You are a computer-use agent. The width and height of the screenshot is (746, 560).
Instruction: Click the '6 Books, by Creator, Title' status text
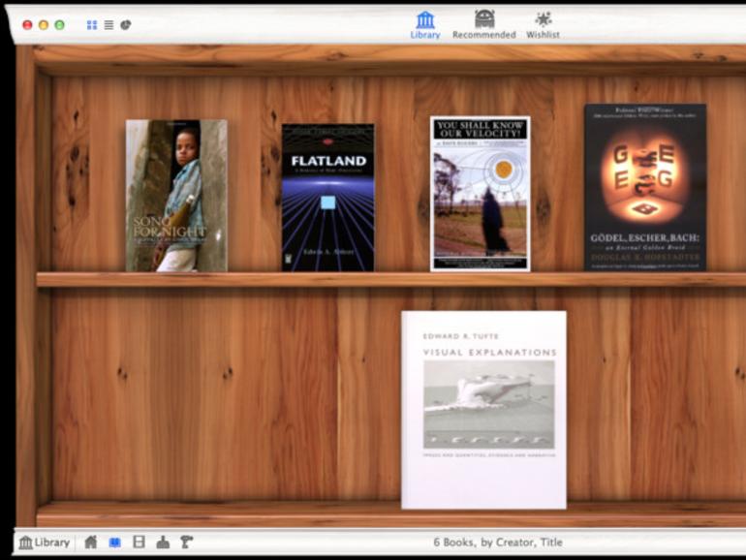tap(498, 543)
